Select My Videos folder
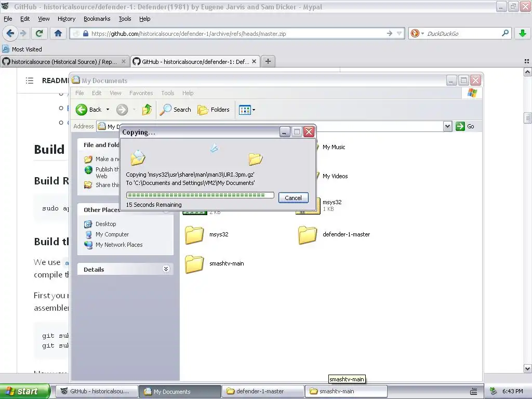The image size is (532, 399). point(335,176)
